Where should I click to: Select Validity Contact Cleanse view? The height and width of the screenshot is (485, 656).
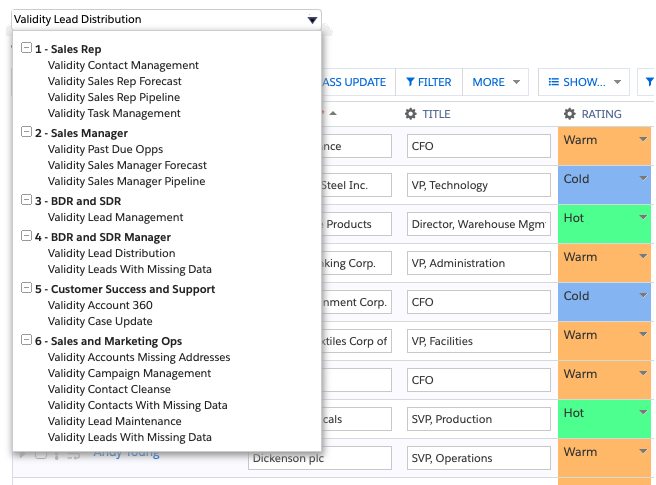point(109,389)
